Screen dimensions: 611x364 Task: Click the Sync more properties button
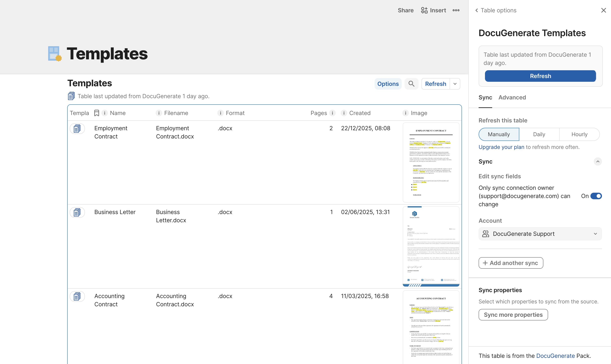(x=513, y=314)
